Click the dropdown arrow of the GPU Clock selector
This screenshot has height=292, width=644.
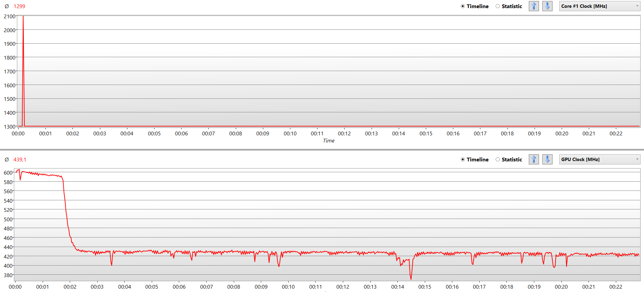[637, 159]
